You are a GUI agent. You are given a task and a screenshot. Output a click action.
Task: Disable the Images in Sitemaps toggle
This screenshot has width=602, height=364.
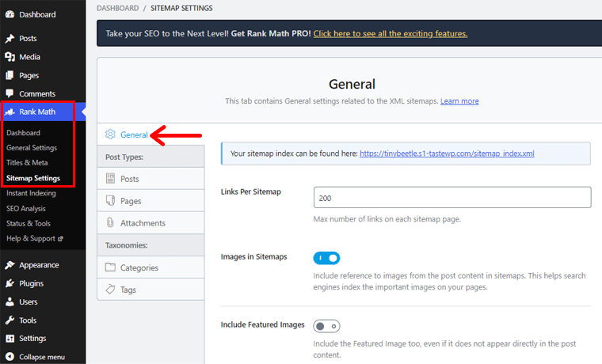tap(326, 258)
